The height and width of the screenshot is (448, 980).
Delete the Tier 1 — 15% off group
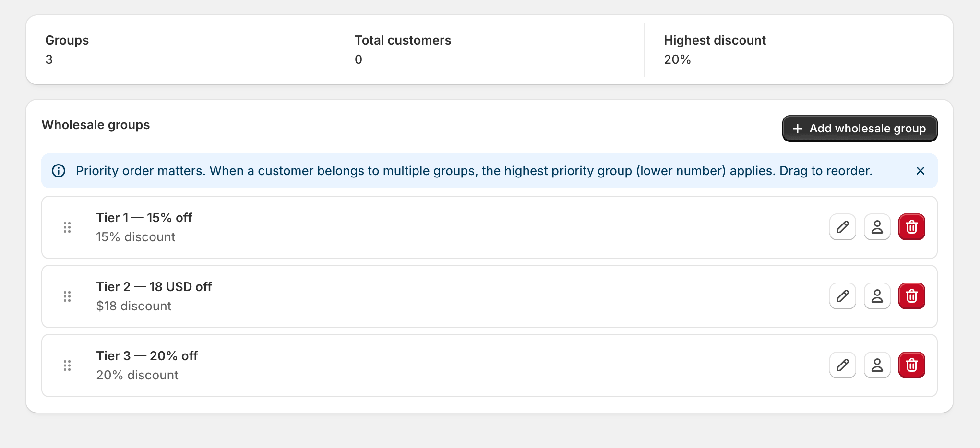[911, 227]
